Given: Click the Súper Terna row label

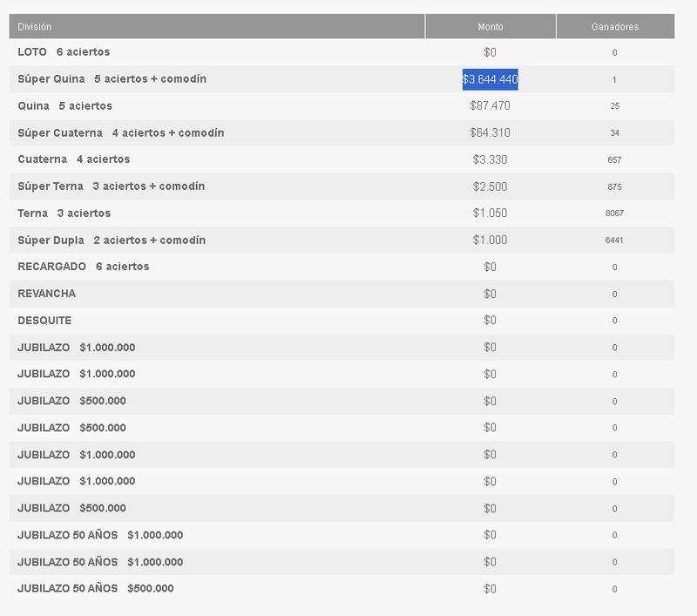Looking at the screenshot, I should tap(112, 186).
